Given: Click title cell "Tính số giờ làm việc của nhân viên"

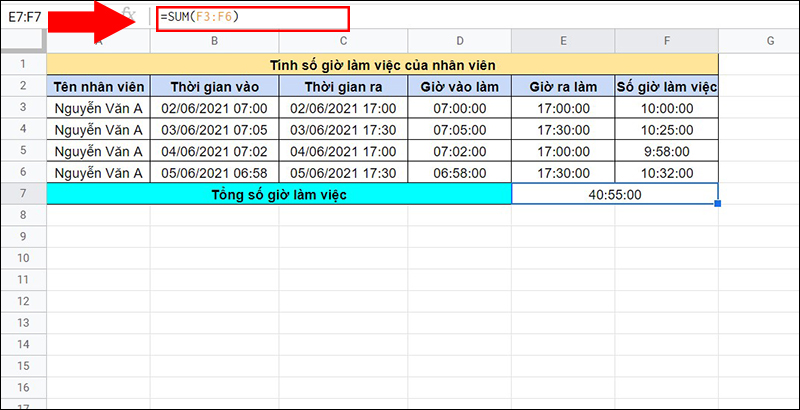Looking at the screenshot, I should [x=383, y=65].
